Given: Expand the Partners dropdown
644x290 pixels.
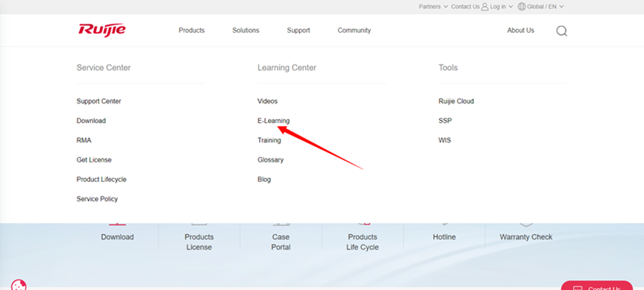Looking at the screenshot, I should pyautogui.click(x=434, y=7).
